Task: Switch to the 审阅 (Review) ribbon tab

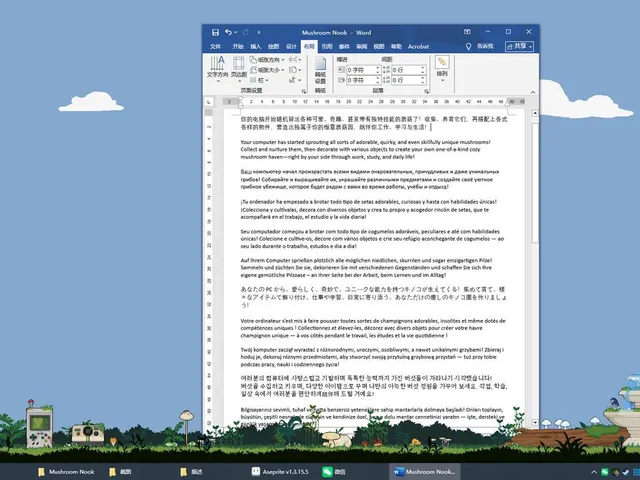Action: coord(362,47)
